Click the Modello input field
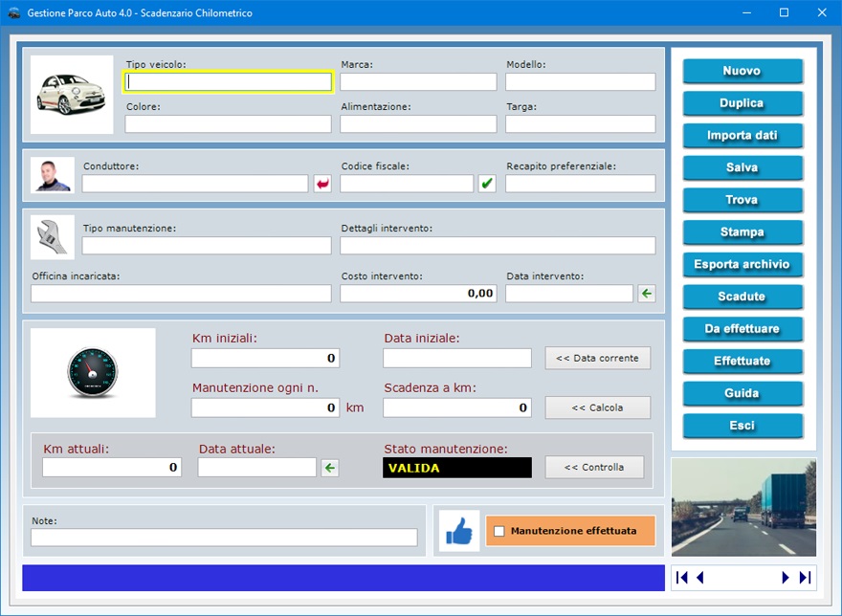842x616 pixels. coord(581,81)
